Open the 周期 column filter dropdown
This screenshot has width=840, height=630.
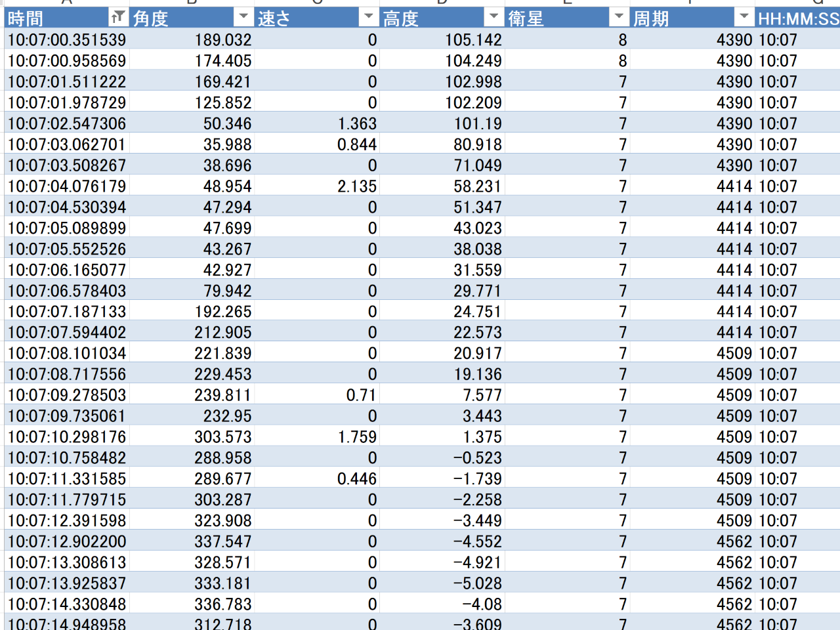744,18
